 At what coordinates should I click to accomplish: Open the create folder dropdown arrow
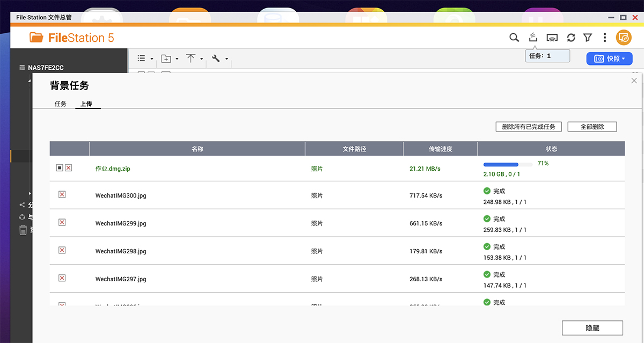pos(177,59)
